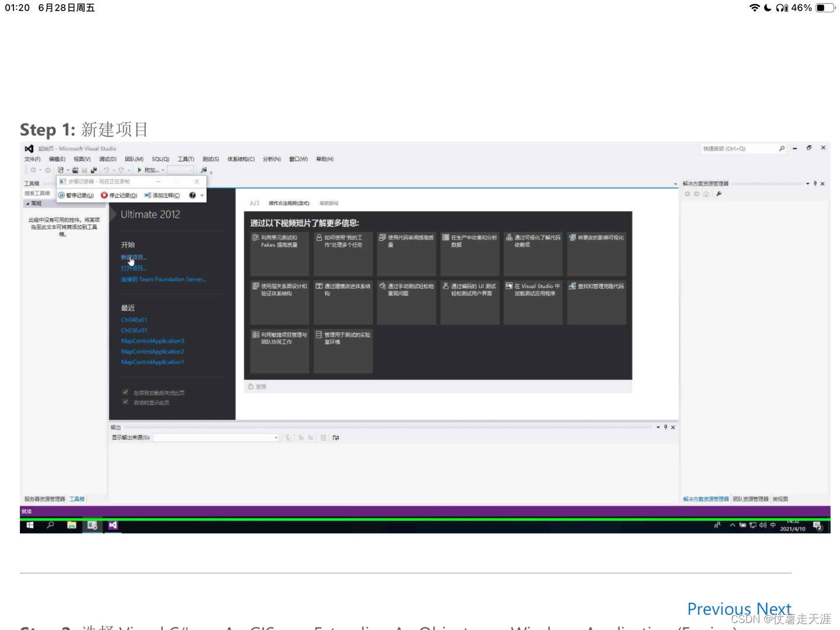Click the Solution Explorer Forward arrow icon
This screenshot has height=630, width=840.
coord(696,194)
